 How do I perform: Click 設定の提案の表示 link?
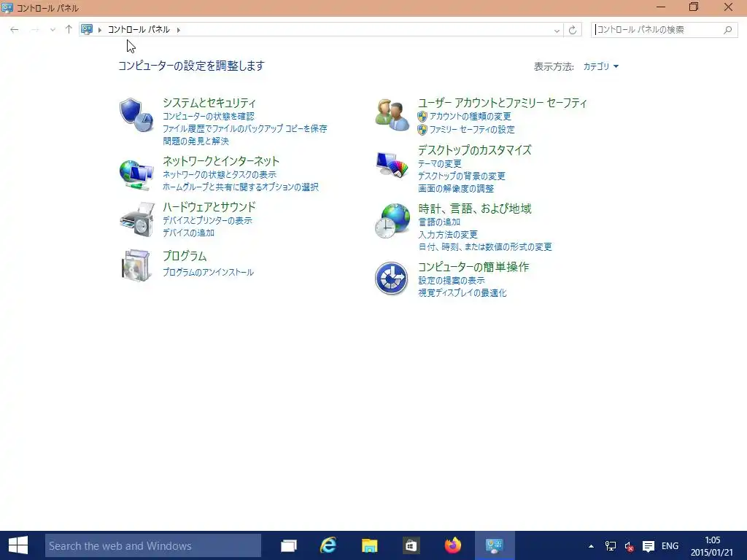pos(452,281)
